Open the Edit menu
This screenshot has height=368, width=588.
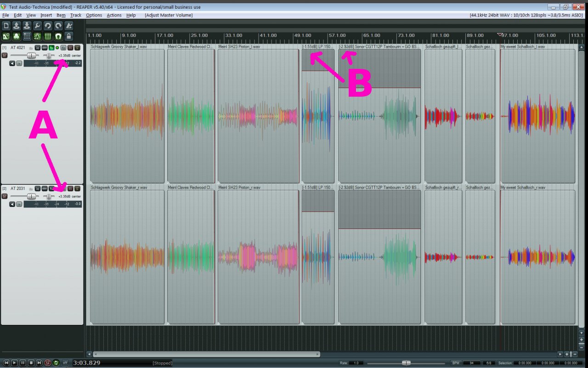(x=18, y=15)
